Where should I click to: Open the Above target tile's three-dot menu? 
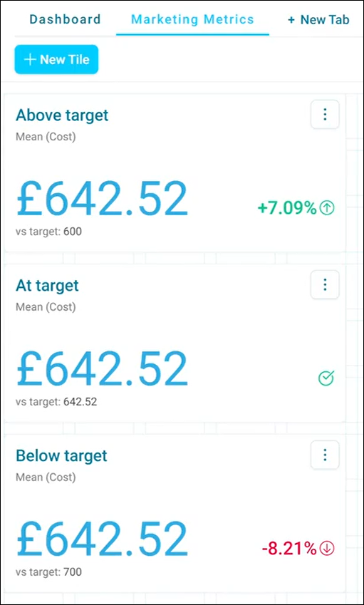pos(325,114)
